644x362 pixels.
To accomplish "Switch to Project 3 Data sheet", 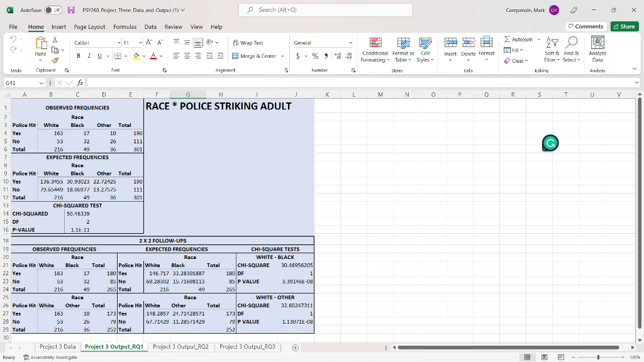I will pos(57,347).
